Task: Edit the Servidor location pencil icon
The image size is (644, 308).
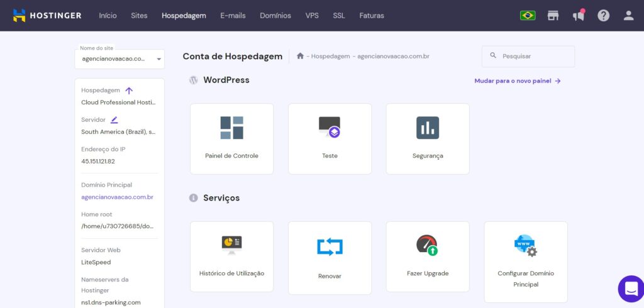Action: tap(114, 119)
